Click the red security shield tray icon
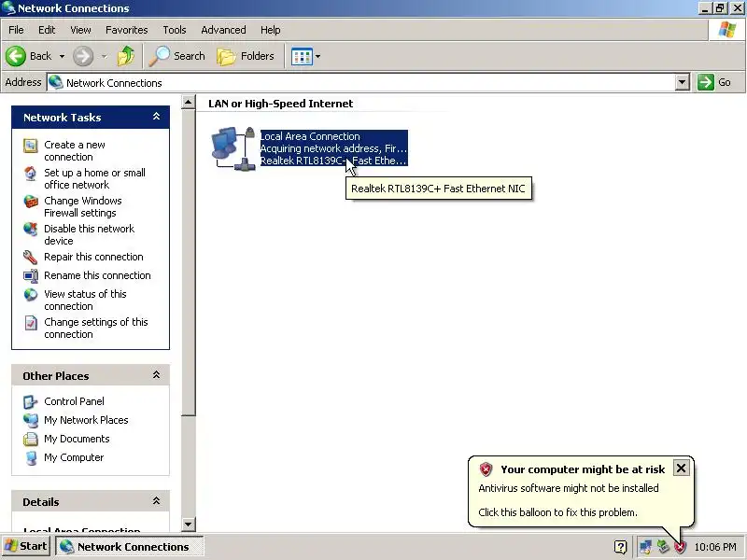The width and height of the screenshot is (747, 560). coord(681,547)
